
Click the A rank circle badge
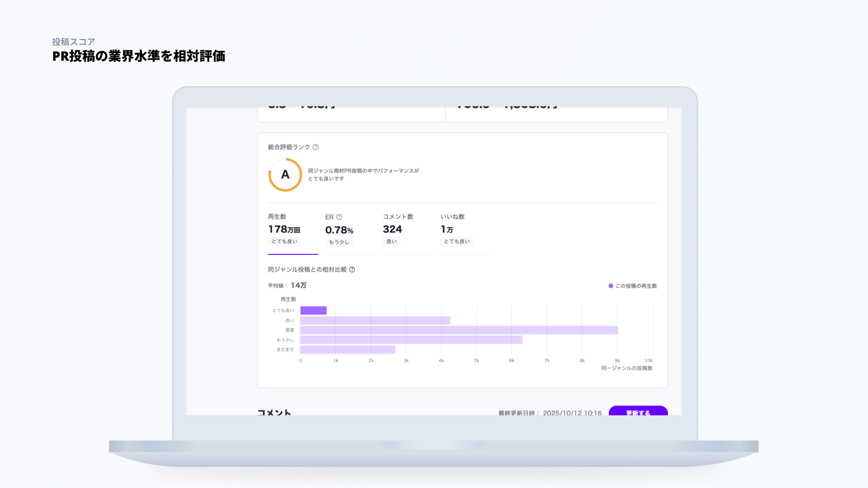[285, 175]
